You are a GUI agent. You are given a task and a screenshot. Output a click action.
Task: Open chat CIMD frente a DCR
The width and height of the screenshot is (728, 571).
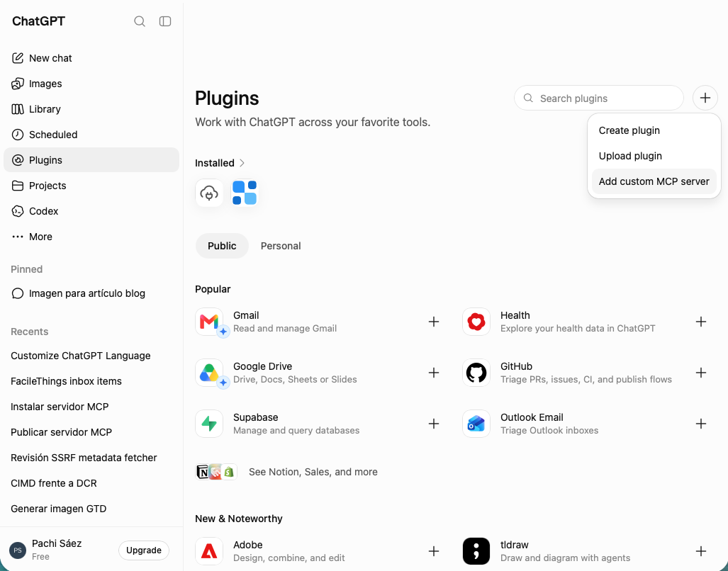[x=91, y=483]
